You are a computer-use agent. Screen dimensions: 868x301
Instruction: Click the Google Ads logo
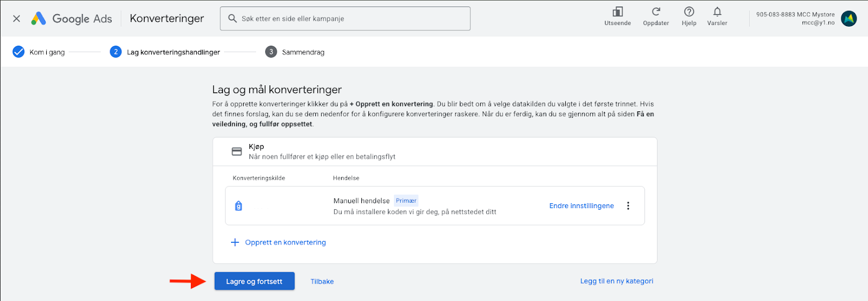[39, 18]
